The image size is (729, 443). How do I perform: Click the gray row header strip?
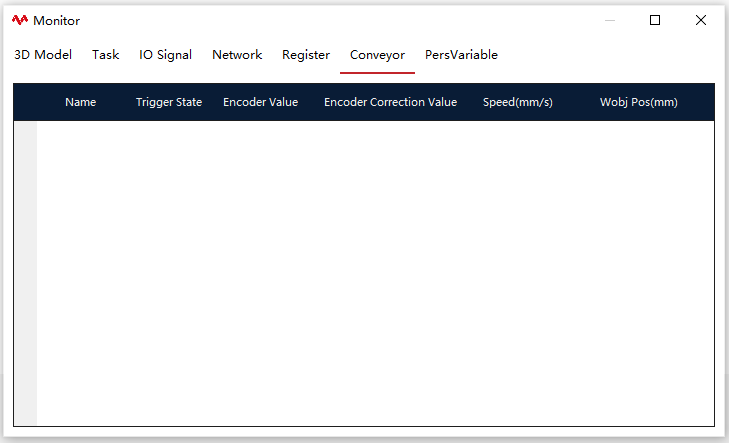point(26,273)
